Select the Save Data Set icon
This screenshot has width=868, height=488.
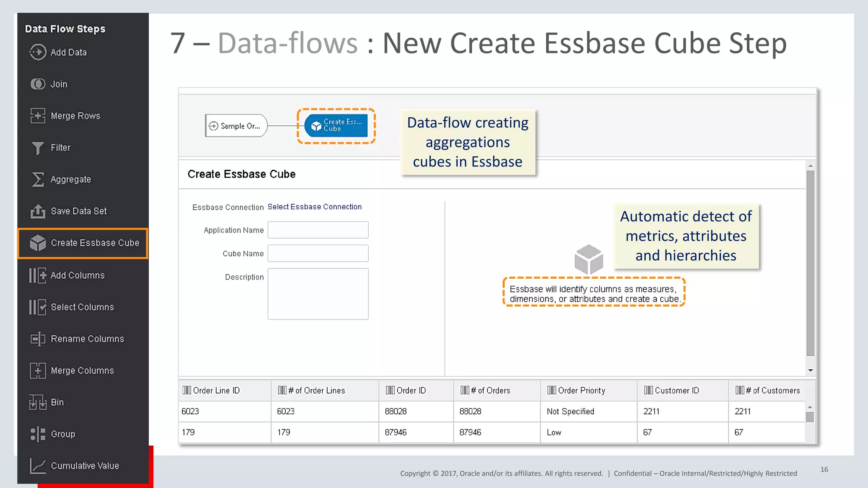pos(38,211)
